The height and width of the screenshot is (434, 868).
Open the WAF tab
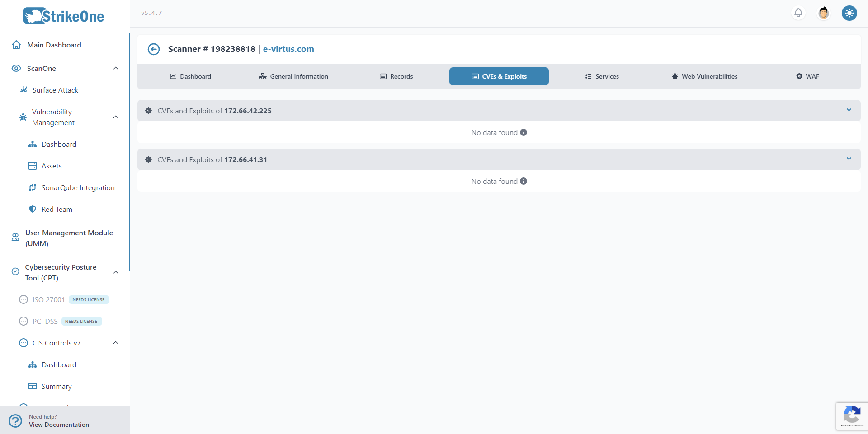[807, 76]
